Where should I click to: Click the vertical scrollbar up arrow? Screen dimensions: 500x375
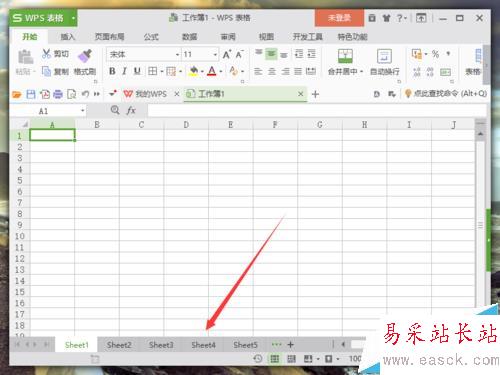point(480,134)
